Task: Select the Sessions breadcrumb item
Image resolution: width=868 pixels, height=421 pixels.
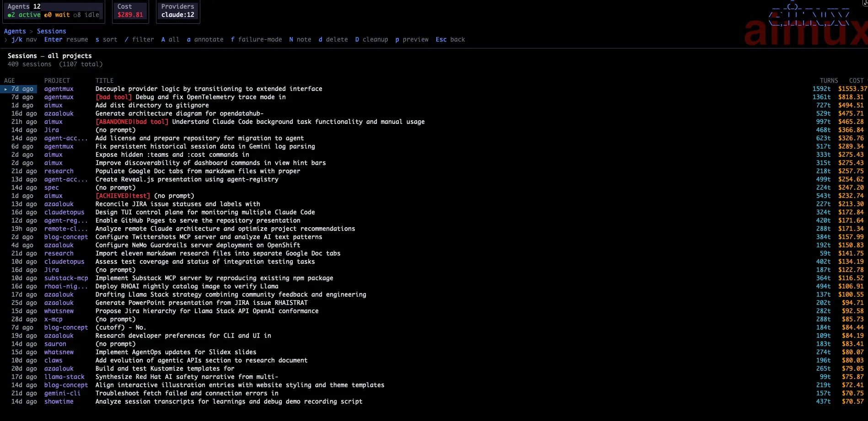Action: point(51,31)
